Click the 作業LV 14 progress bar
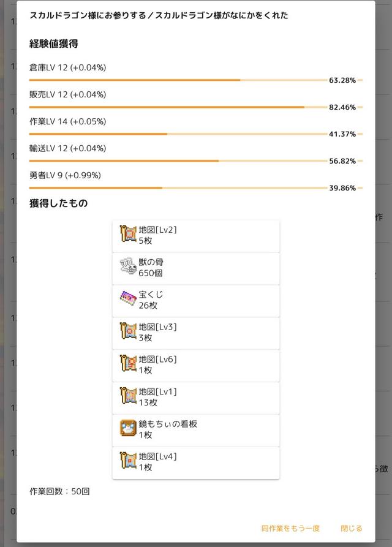This screenshot has width=392, height=547. (178, 134)
